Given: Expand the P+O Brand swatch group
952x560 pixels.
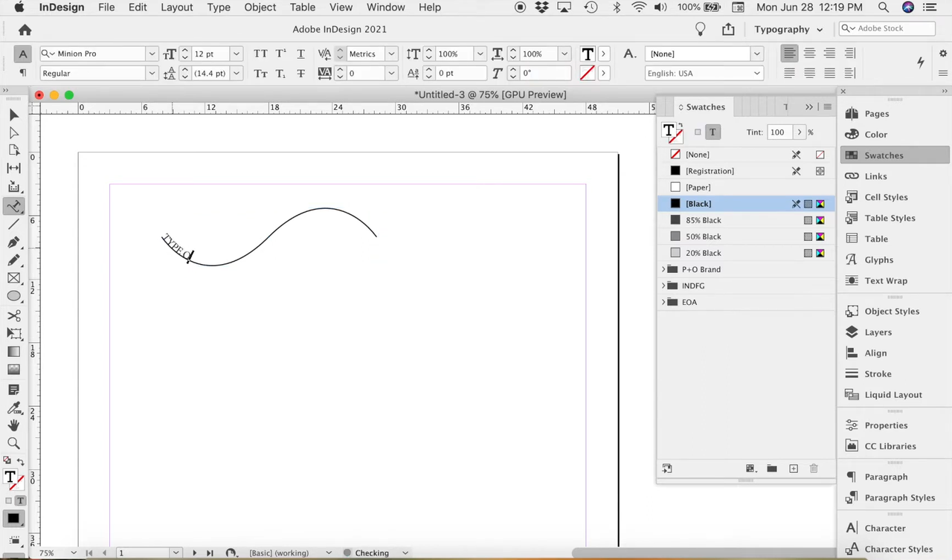Looking at the screenshot, I should tap(663, 269).
